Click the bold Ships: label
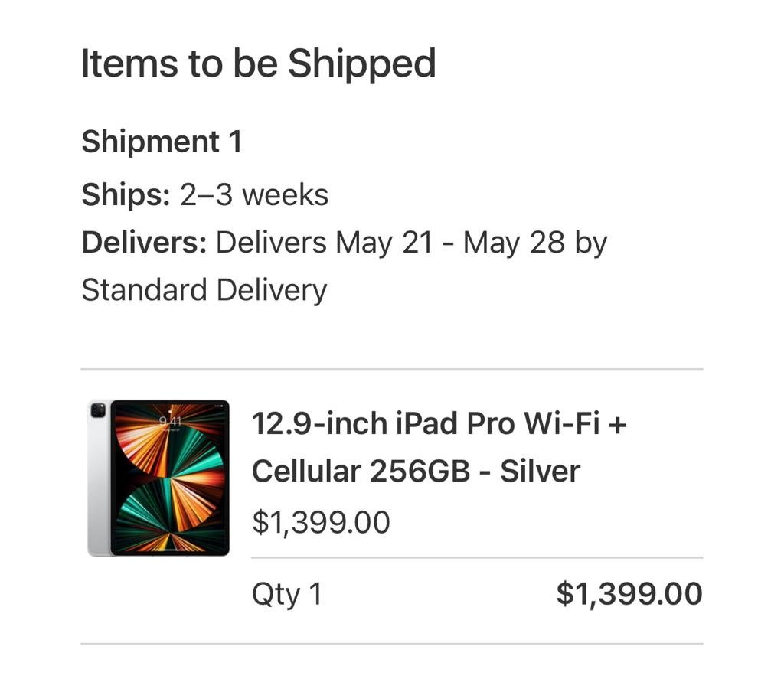The width and height of the screenshot is (784, 679). (126, 195)
